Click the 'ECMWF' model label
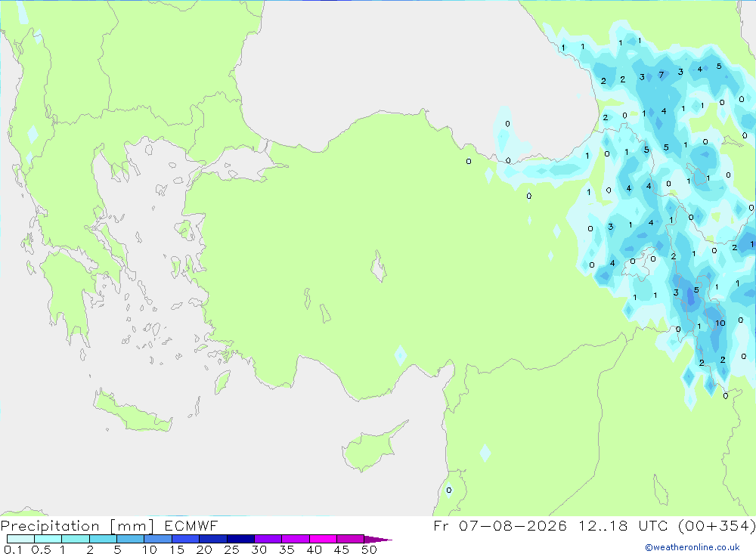The width and height of the screenshot is (756, 554). tap(191, 525)
